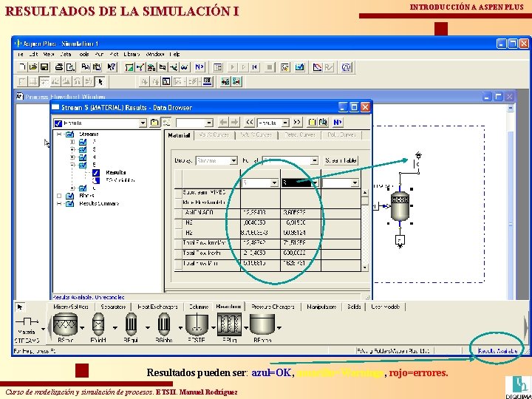The width and height of the screenshot is (532, 399).
Task: Switch to Pressure Changers library tab
Action: point(273,307)
